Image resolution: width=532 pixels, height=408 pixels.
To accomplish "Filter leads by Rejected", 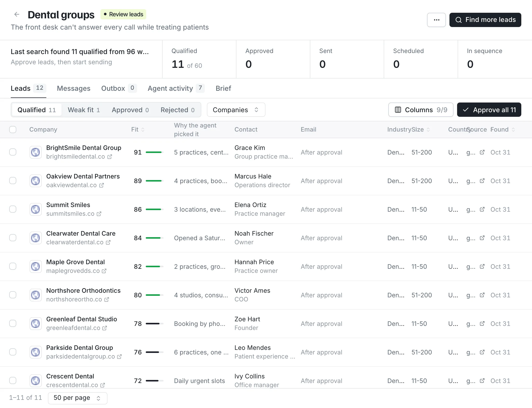I will tap(178, 110).
